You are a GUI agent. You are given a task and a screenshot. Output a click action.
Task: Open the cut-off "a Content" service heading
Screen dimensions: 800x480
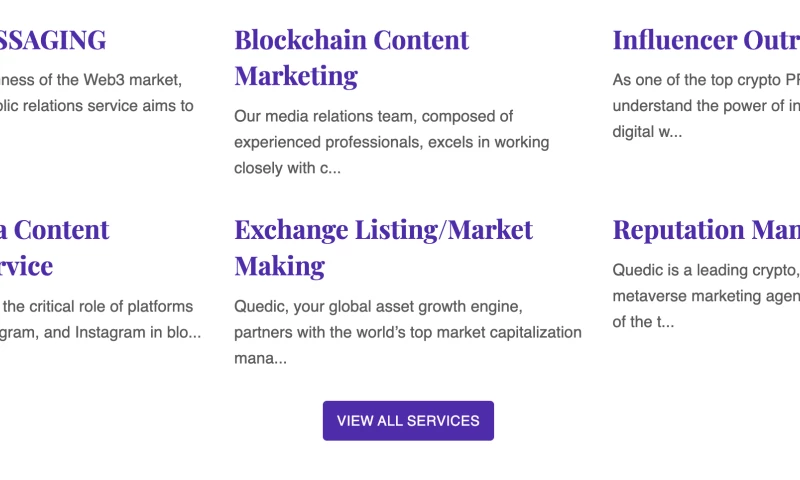click(54, 229)
